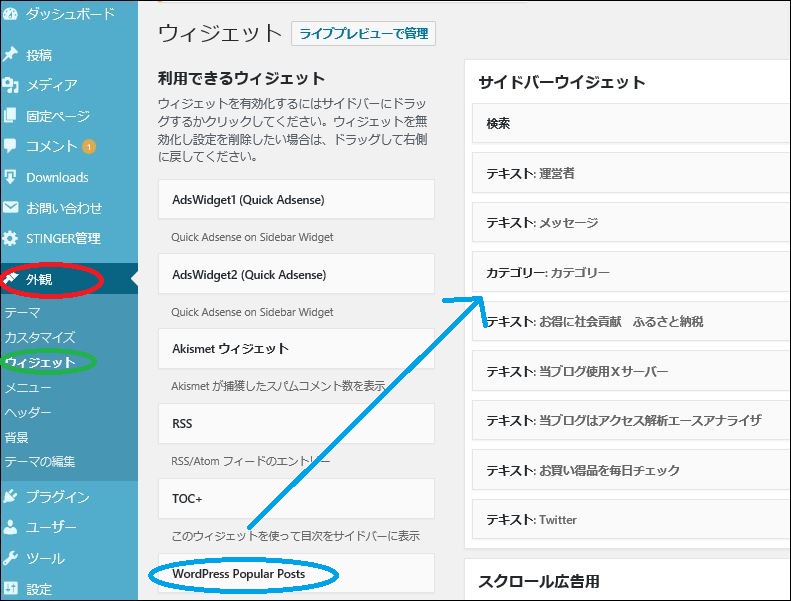Image resolution: width=791 pixels, height=601 pixels.
Task: Click the wrench icon beside ツール
Action: pyautogui.click(x=10, y=558)
